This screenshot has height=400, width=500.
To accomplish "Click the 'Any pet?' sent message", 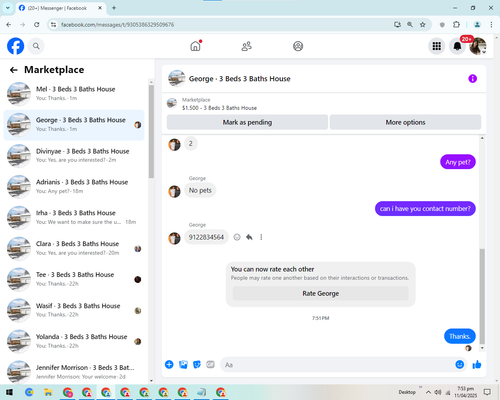I will [x=458, y=162].
